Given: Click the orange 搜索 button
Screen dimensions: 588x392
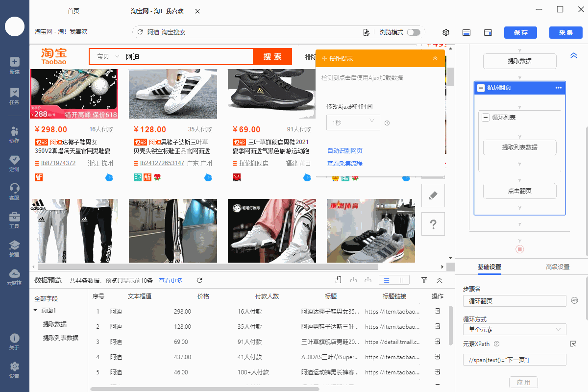Looking at the screenshot, I should click(x=272, y=56).
